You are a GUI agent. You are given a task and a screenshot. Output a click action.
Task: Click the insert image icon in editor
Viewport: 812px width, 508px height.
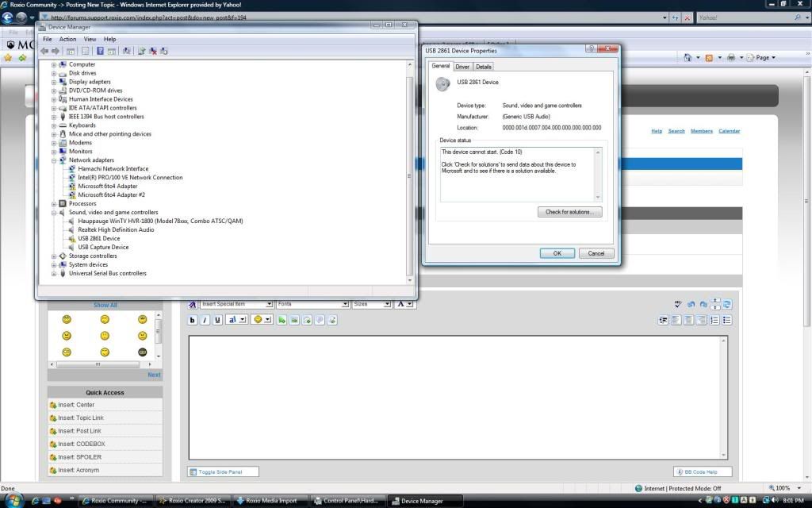coord(294,320)
